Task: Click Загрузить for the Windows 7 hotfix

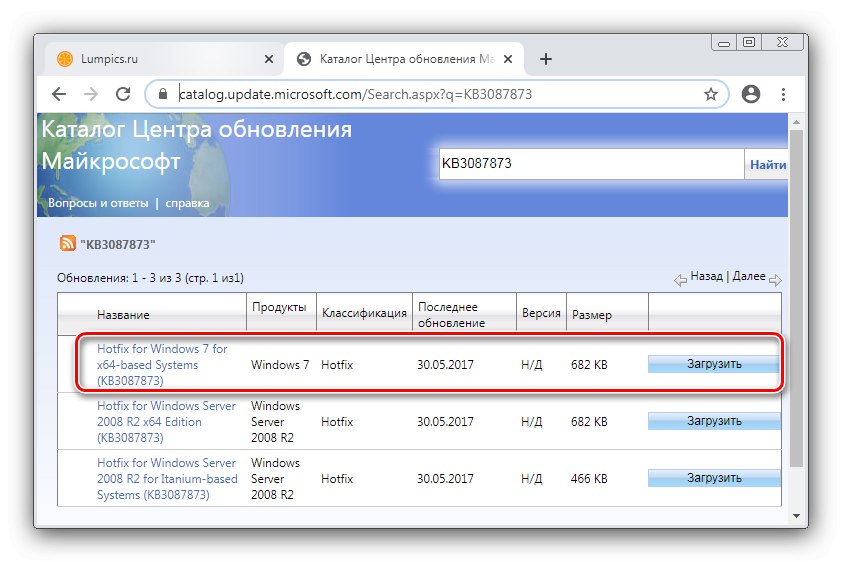Action: tap(714, 364)
